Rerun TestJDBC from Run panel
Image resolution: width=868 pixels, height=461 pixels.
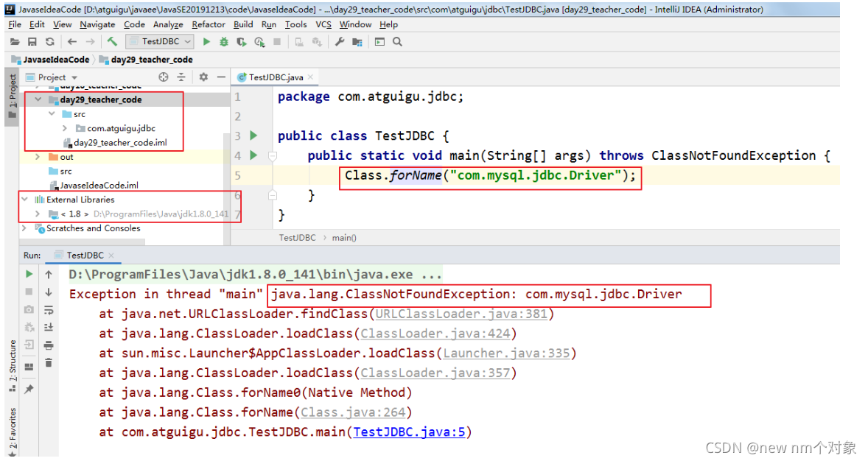tap(29, 275)
